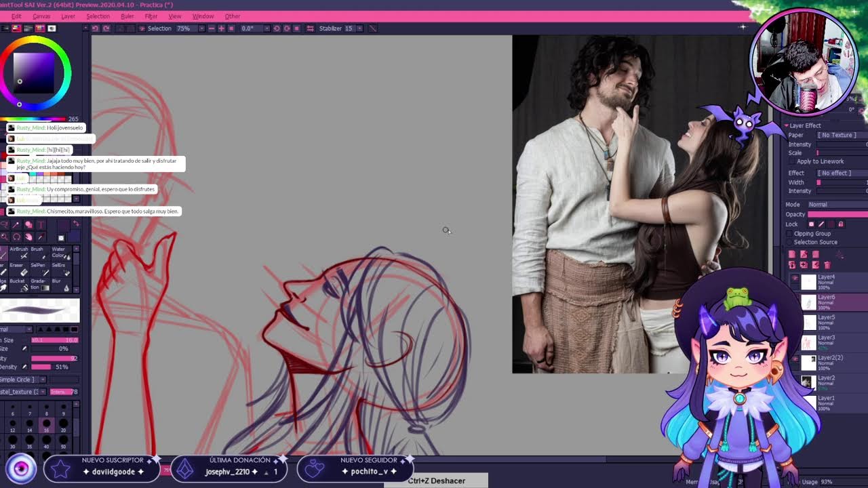Viewport: 868px width, 488px height.
Task: Choose brush size 16 preset
Action: [47, 426]
